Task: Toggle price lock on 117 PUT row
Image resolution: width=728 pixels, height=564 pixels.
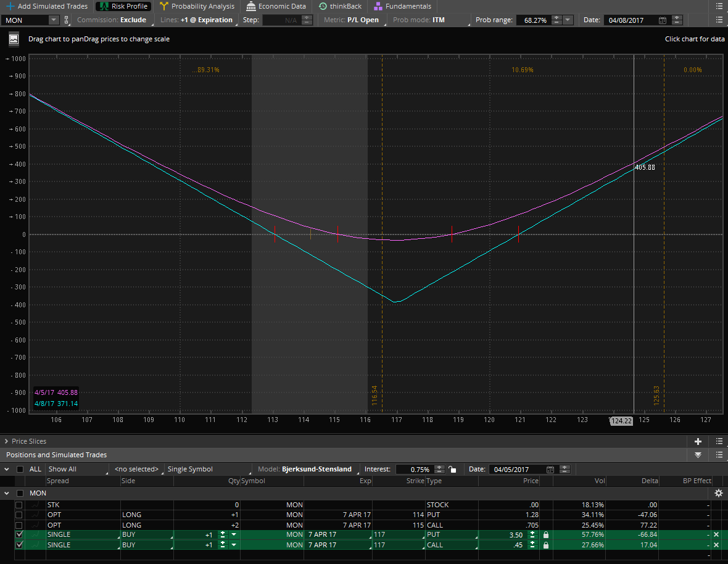Action: click(x=545, y=534)
